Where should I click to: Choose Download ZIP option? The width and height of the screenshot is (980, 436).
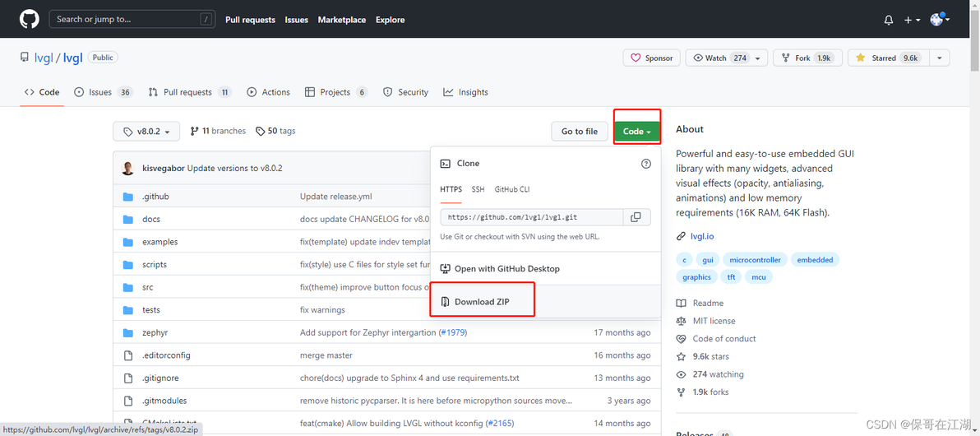pos(482,302)
